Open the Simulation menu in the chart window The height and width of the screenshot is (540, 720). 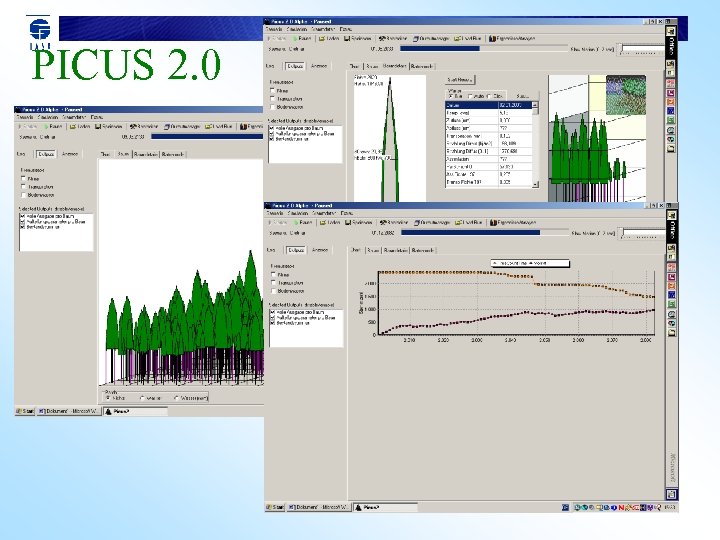pyautogui.click(x=297, y=213)
